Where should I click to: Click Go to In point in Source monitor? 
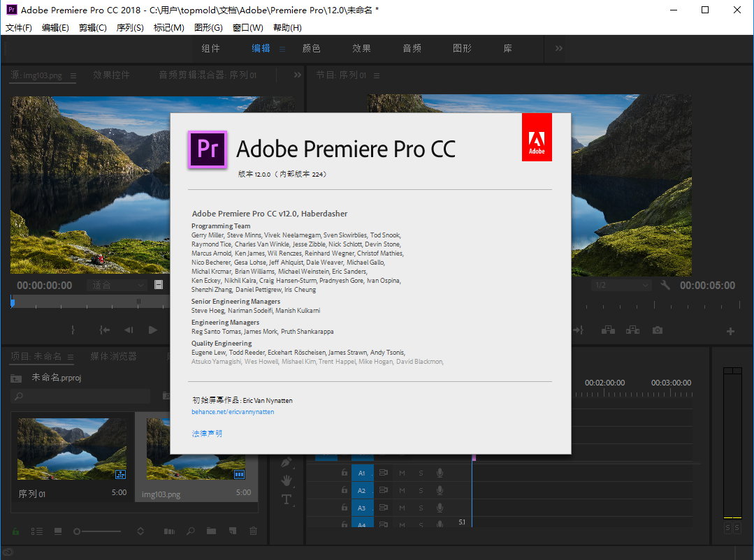click(104, 330)
